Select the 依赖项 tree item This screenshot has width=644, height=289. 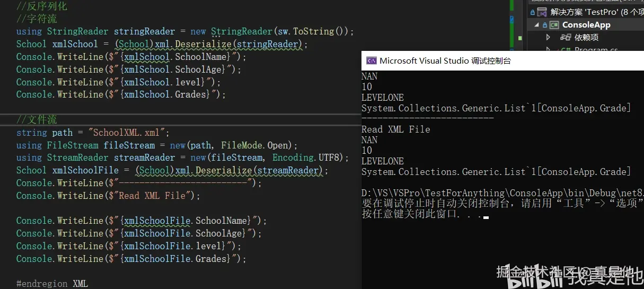point(586,38)
